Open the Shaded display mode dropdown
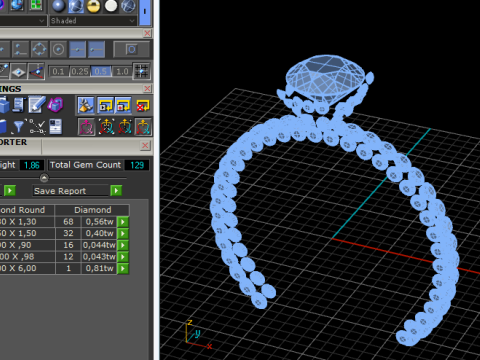The image size is (480, 360). (93, 21)
